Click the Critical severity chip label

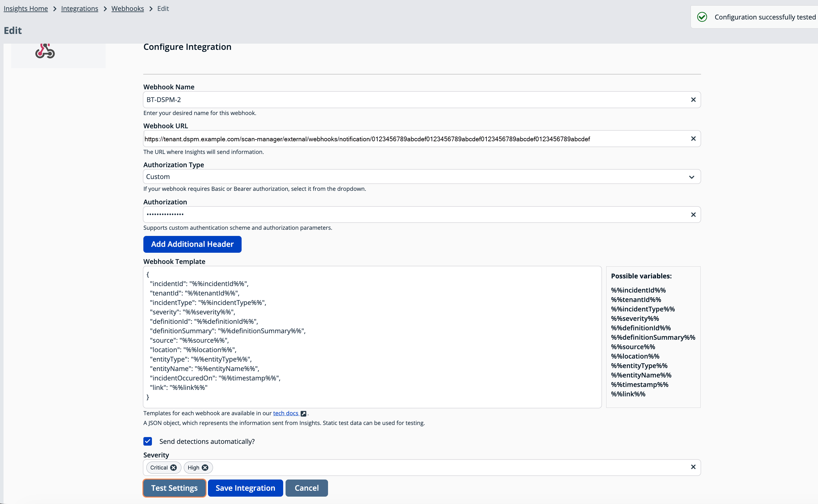coord(159,468)
